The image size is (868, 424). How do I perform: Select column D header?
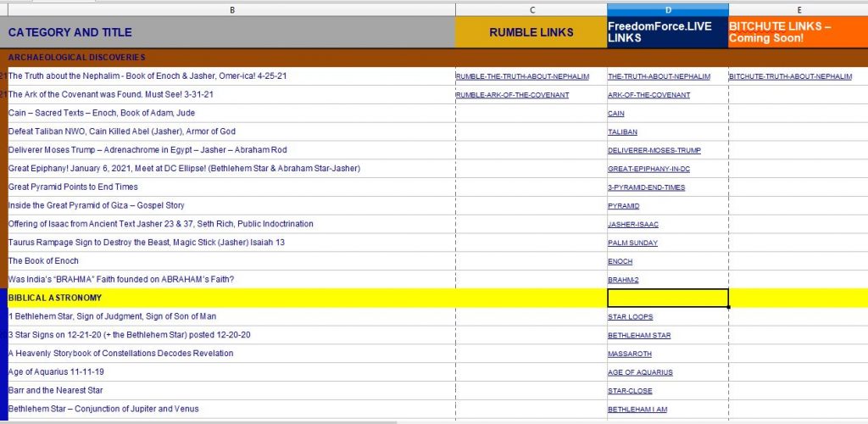click(x=668, y=10)
